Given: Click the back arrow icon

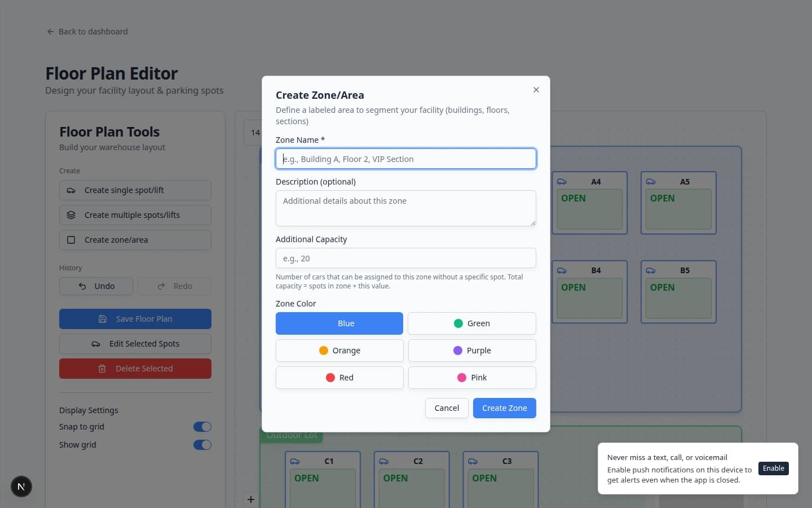Looking at the screenshot, I should pyautogui.click(x=51, y=32).
